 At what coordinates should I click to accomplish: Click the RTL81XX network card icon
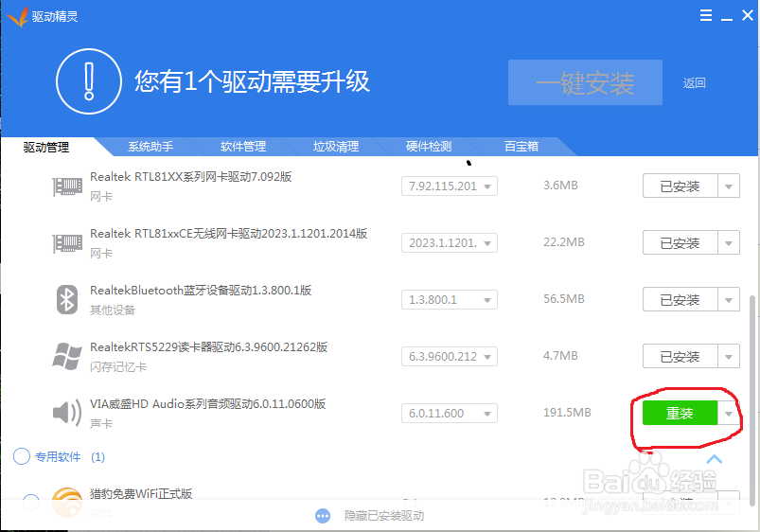[67, 186]
